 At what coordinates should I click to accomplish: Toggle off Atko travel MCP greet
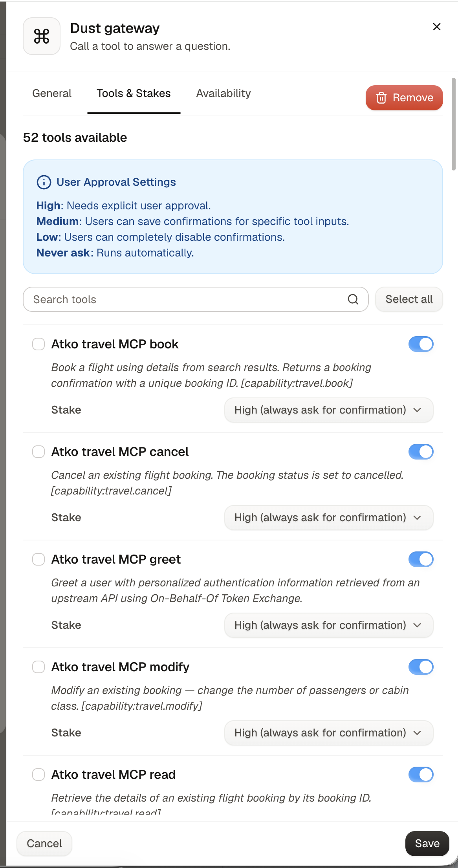(x=421, y=559)
